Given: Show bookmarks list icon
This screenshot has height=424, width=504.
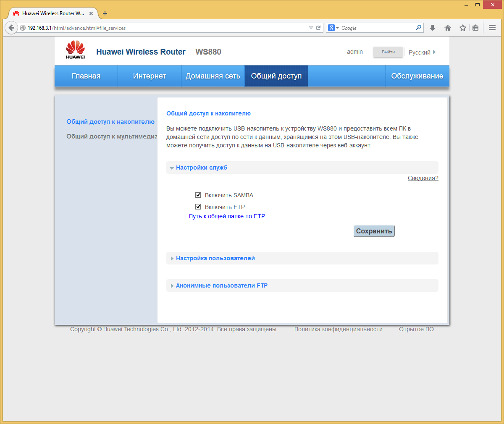Looking at the screenshot, I should (x=475, y=28).
